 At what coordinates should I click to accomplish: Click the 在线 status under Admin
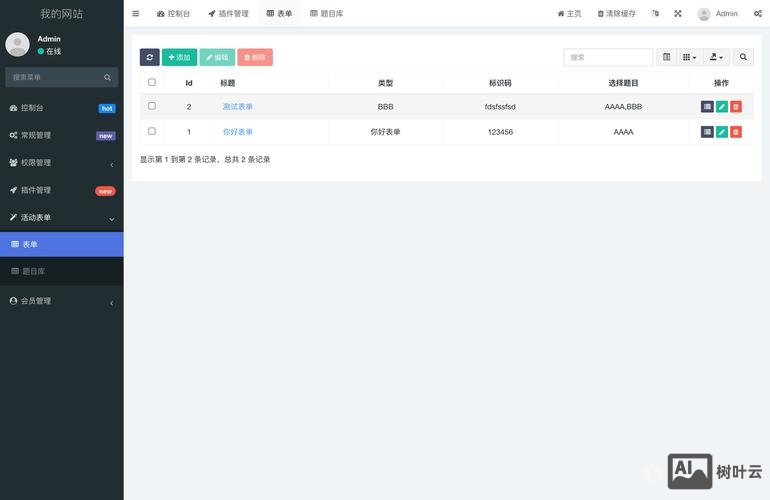click(x=50, y=51)
